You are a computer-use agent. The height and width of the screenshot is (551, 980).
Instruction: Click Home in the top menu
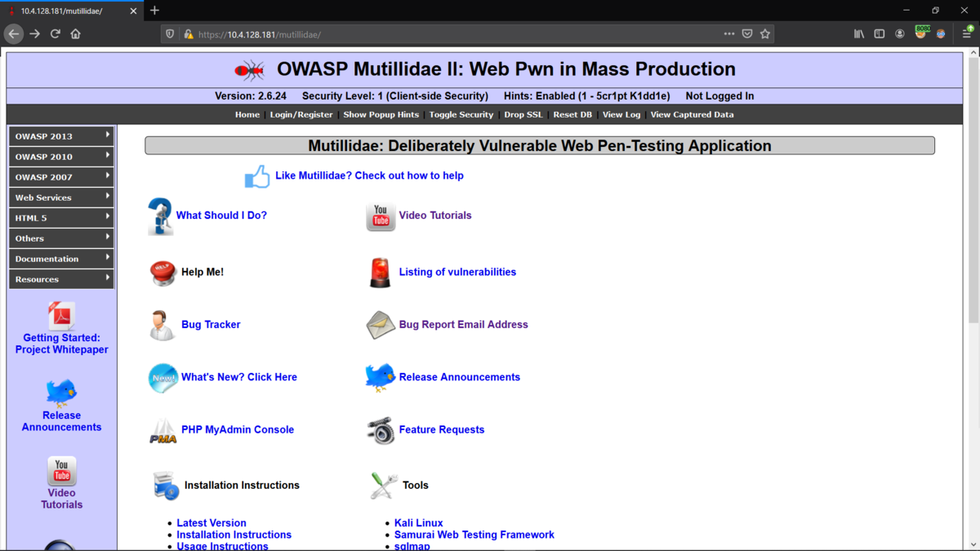[x=247, y=115]
